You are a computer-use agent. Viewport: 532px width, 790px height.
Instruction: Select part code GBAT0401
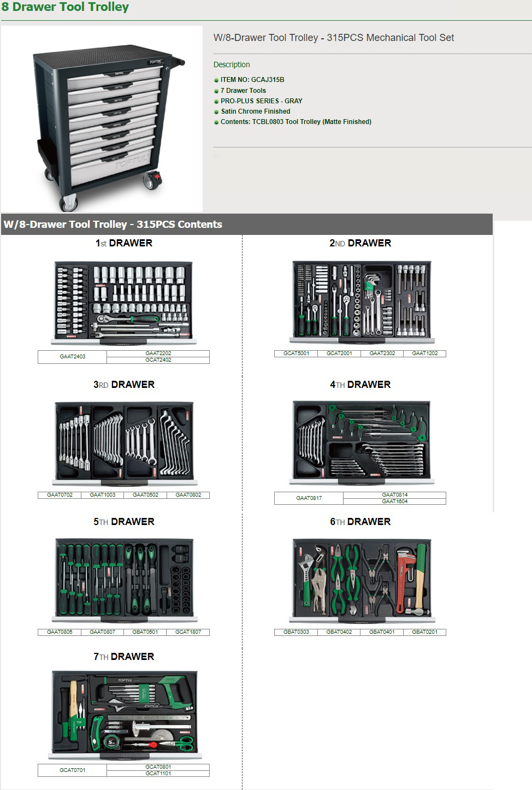pos(382,632)
